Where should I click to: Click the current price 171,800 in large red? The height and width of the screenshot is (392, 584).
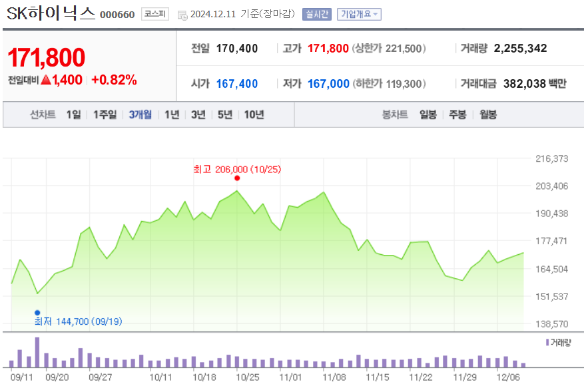[47, 58]
